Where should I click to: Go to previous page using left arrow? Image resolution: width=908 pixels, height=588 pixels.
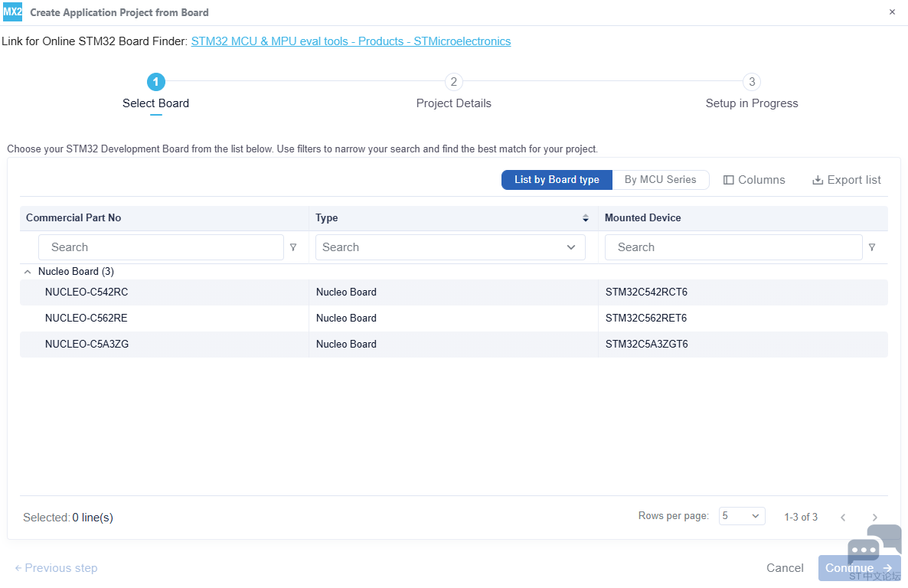pos(843,518)
